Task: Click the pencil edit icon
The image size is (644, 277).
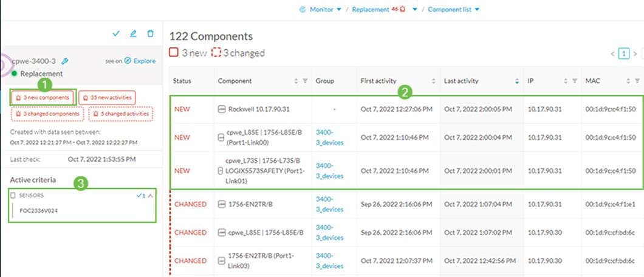Action: tap(133, 33)
